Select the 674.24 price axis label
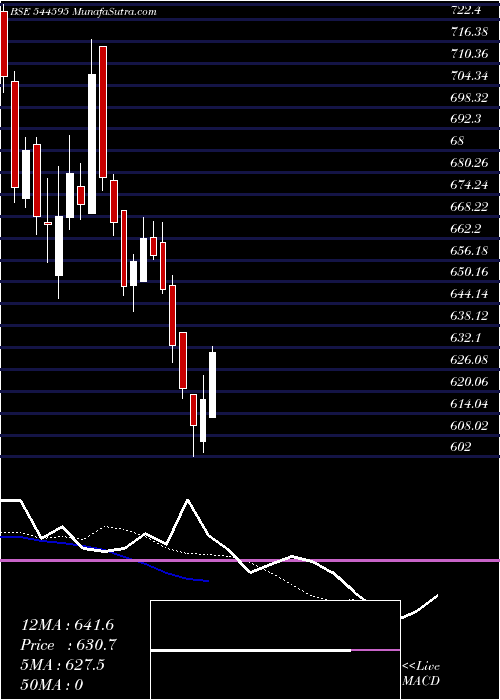500x700 pixels. coord(469,185)
